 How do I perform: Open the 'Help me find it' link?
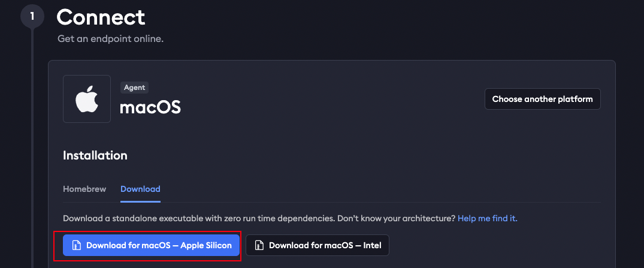coord(488,218)
